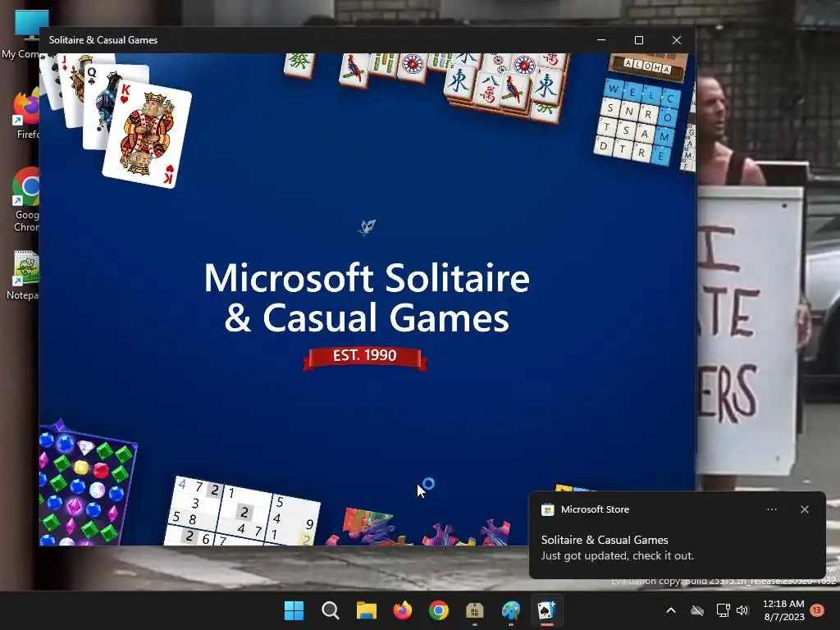Viewport: 840px width, 630px height.
Task: Maximize the Solitaire & Casual Games window
Action: 638,40
